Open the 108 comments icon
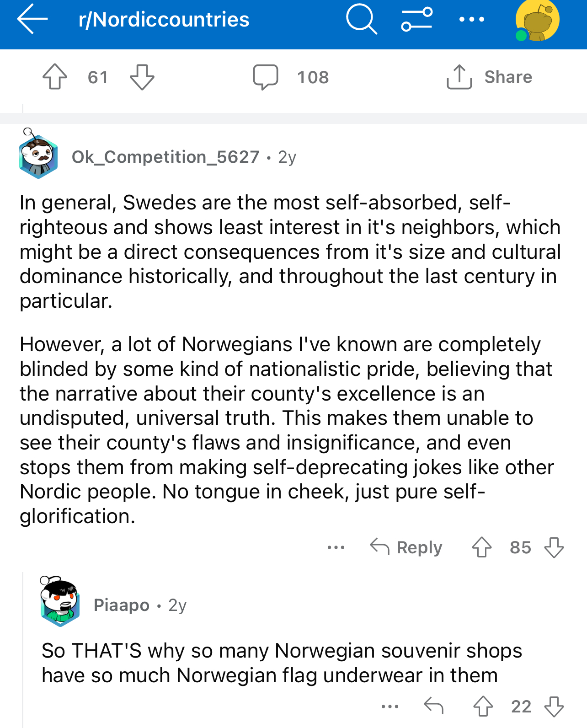This screenshot has width=587, height=728. [266, 77]
